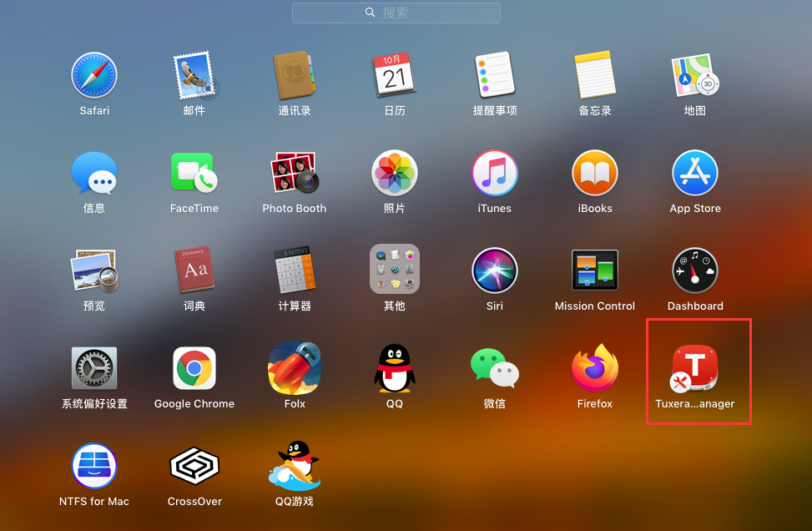
Task: Open the App Store
Action: (695, 172)
